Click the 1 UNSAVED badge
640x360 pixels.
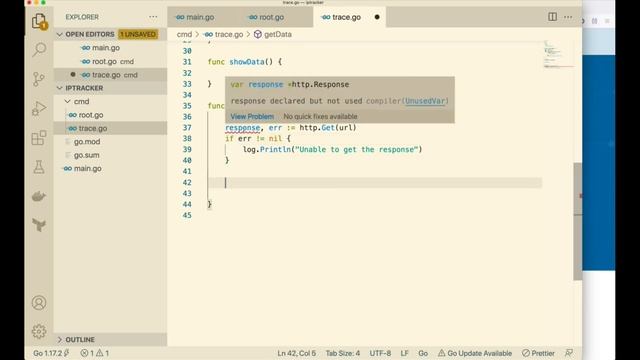click(138, 34)
